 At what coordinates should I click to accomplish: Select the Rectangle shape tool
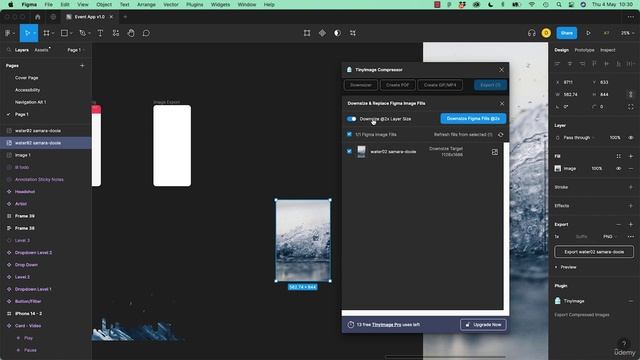[64, 33]
